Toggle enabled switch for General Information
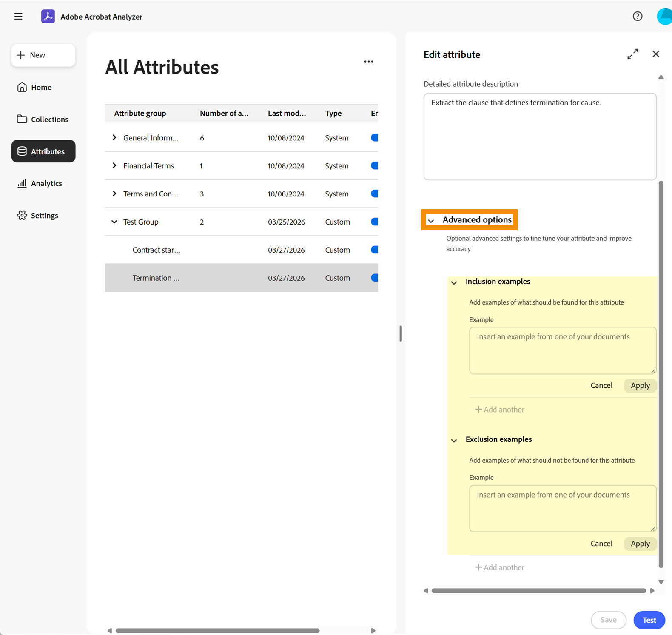This screenshot has height=635, width=672. pyautogui.click(x=374, y=137)
